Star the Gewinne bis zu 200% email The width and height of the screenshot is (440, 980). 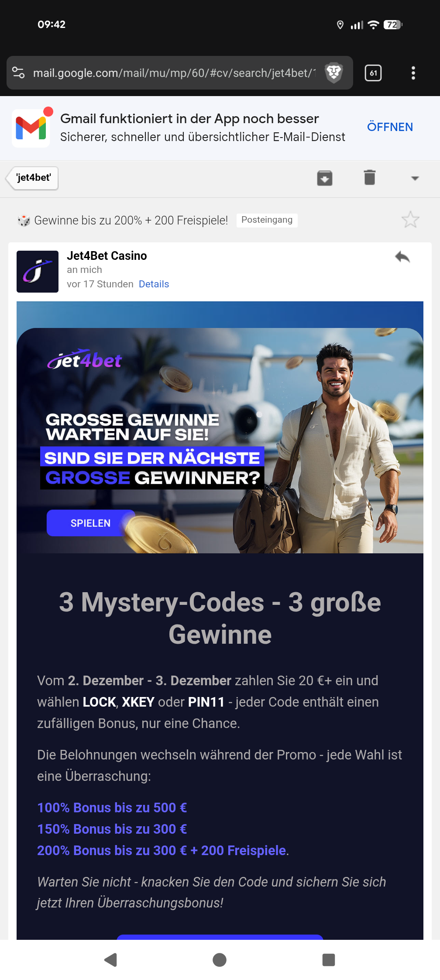point(410,220)
